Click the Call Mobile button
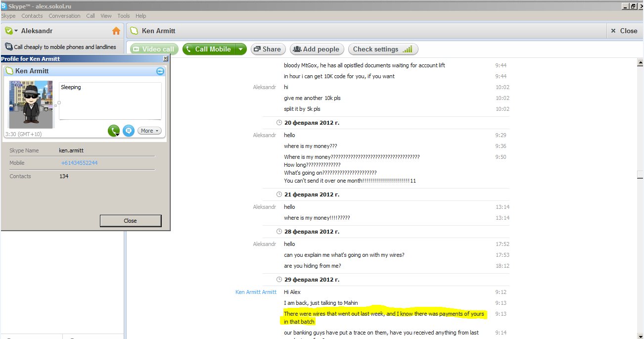Viewport: 644px width, 339px height. pos(209,49)
